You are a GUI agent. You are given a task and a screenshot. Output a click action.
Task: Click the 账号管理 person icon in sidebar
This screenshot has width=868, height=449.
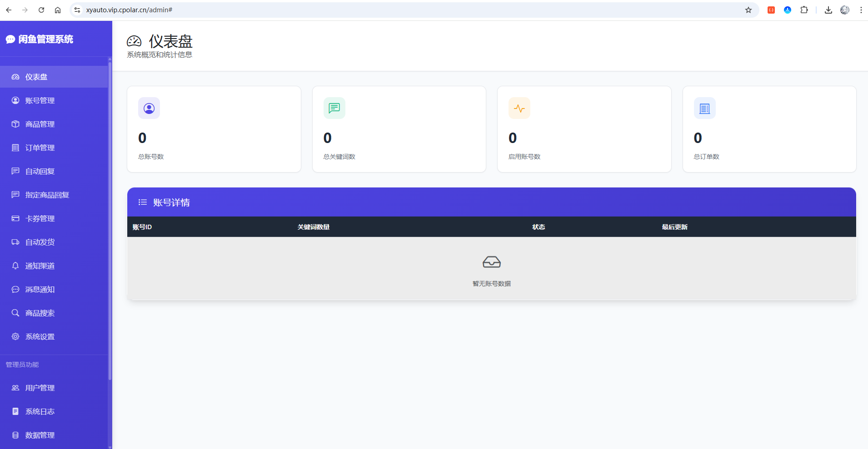coord(15,100)
